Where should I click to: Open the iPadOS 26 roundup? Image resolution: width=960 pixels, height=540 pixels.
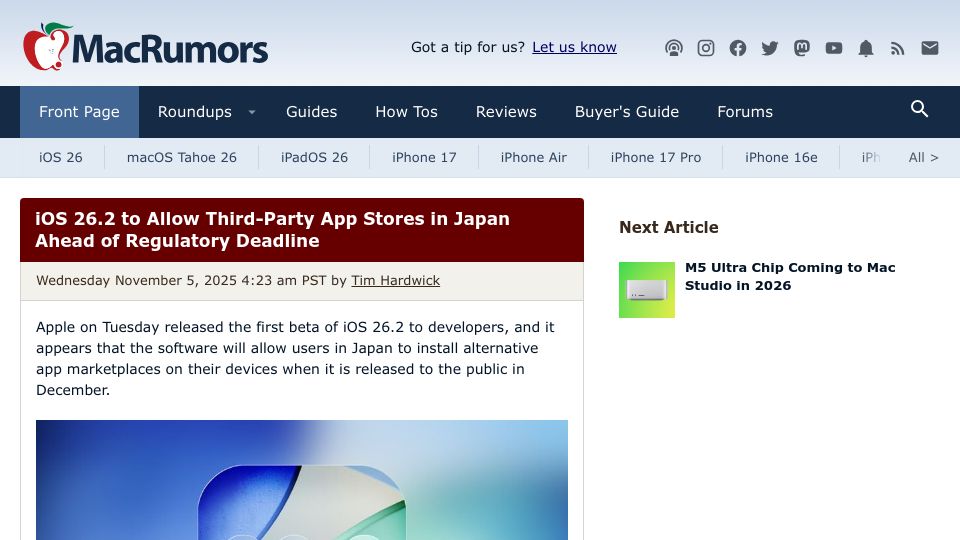coord(314,157)
